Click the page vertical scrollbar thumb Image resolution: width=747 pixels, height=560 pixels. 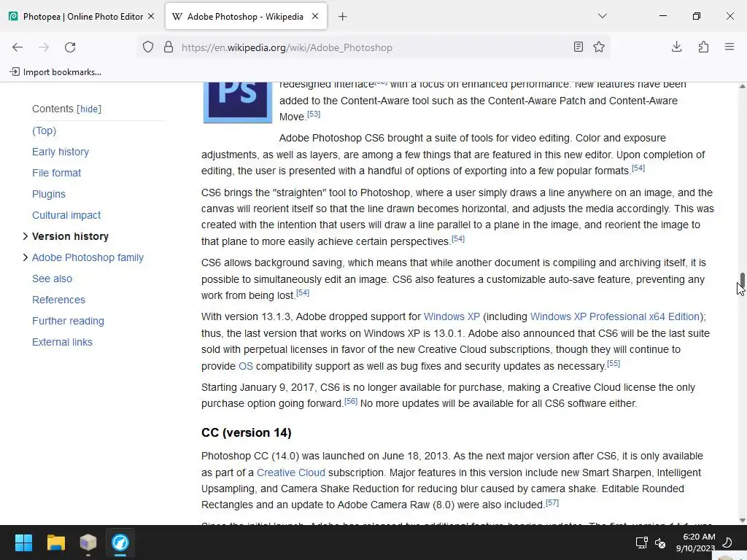coord(742,281)
